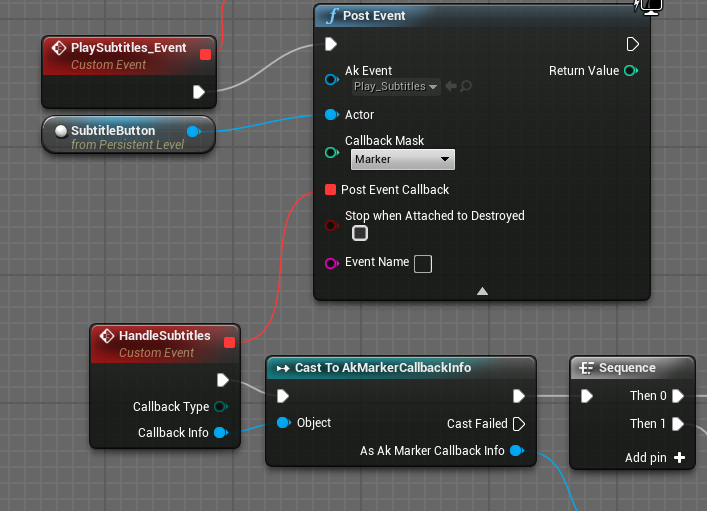707x511 pixels.
Task: Click the As Ak Marker Callback Info pin
Action: point(517,451)
